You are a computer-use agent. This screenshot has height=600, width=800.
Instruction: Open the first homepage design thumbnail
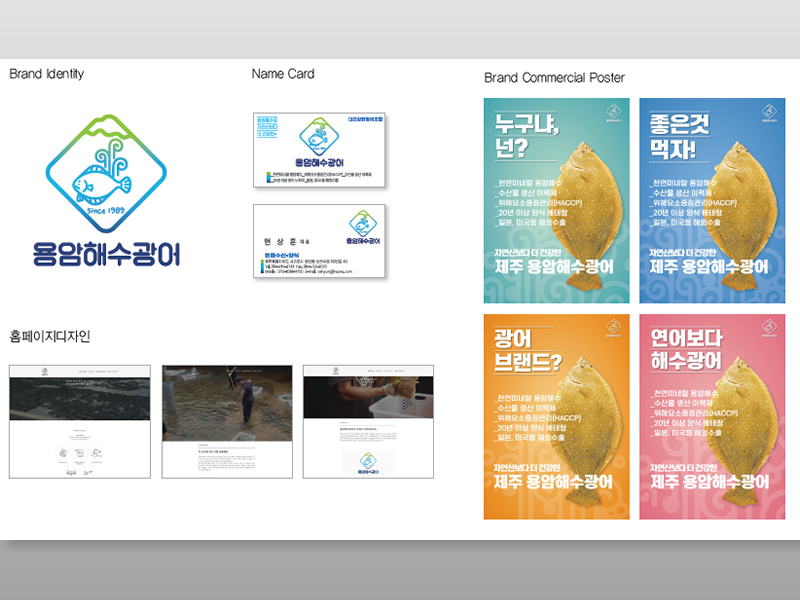(80, 421)
